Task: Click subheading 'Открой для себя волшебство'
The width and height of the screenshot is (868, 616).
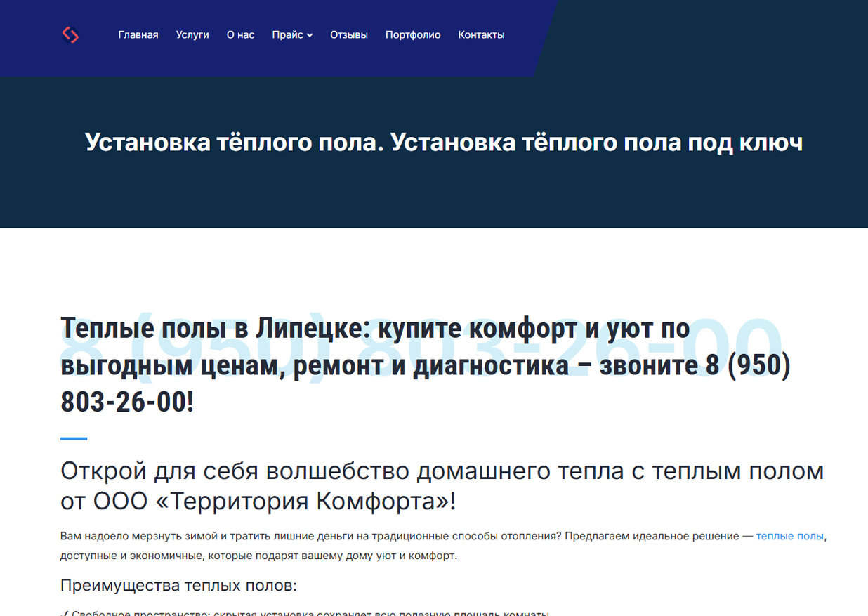Action: (442, 486)
